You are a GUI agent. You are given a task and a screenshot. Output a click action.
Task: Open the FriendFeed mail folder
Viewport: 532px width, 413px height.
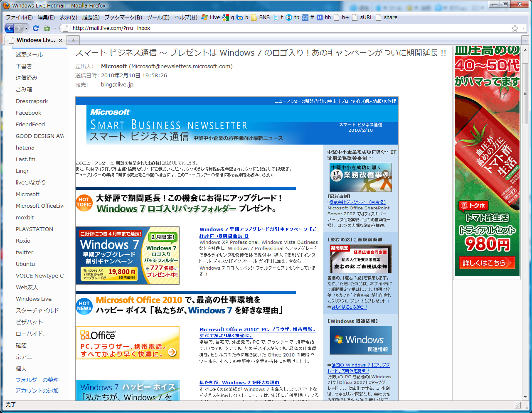point(30,124)
